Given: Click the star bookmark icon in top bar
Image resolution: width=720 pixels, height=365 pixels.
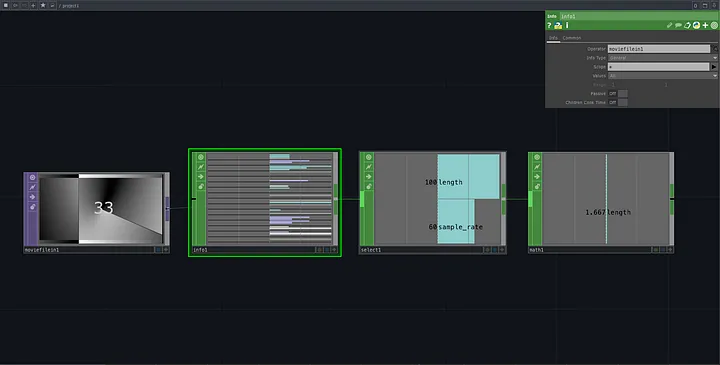Looking at the screenshot, I should coord(43,6).
